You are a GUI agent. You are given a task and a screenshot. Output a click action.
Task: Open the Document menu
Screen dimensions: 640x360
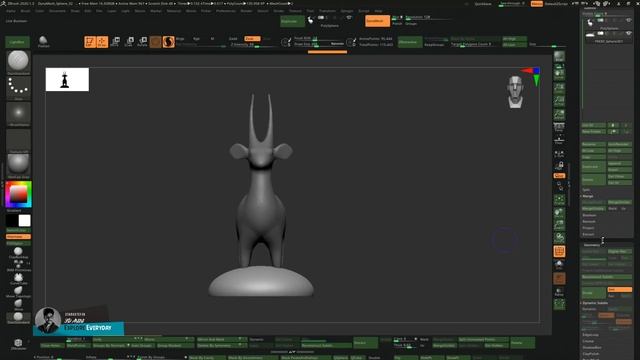pos(57,11)
